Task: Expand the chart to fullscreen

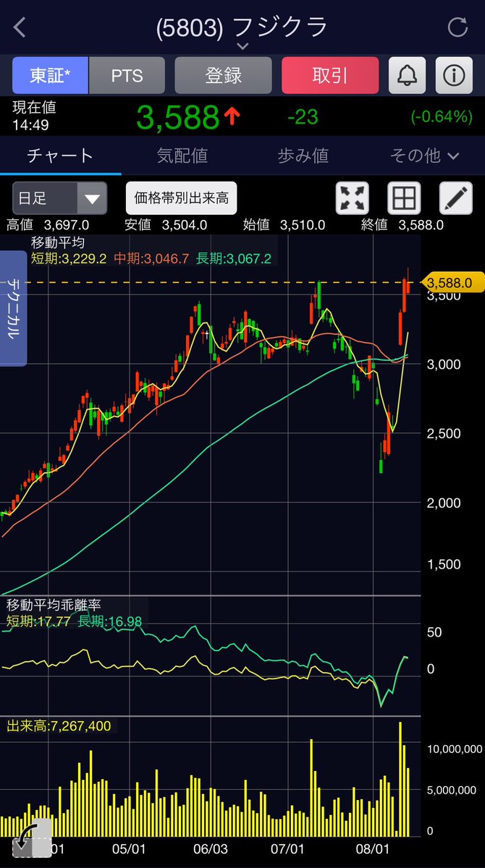Action: pos(353,197)
